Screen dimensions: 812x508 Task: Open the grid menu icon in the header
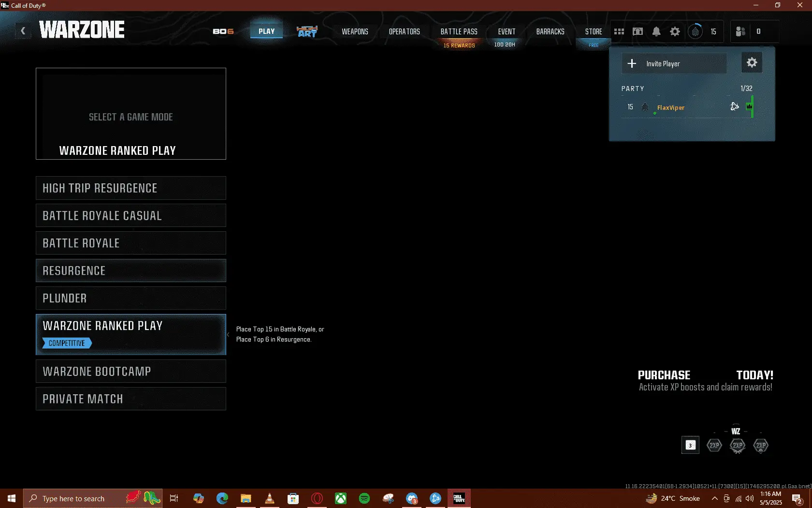(x=619, y=31)
